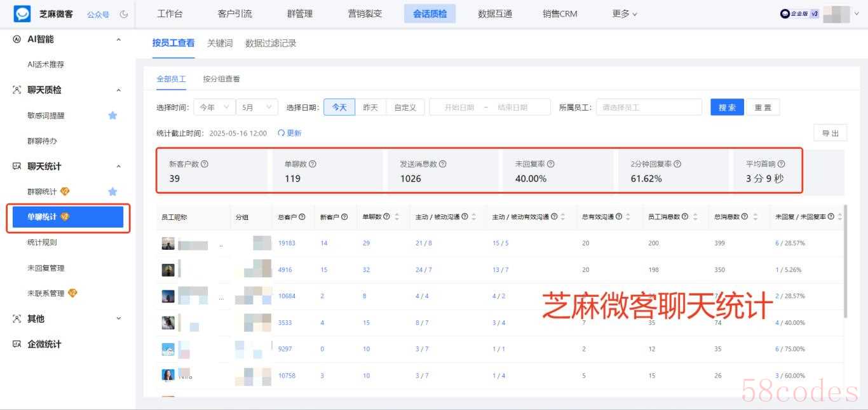This screenshot has height=410, width=868.
Task: Open the 今年 year dropdown
Action: [214, 107]
